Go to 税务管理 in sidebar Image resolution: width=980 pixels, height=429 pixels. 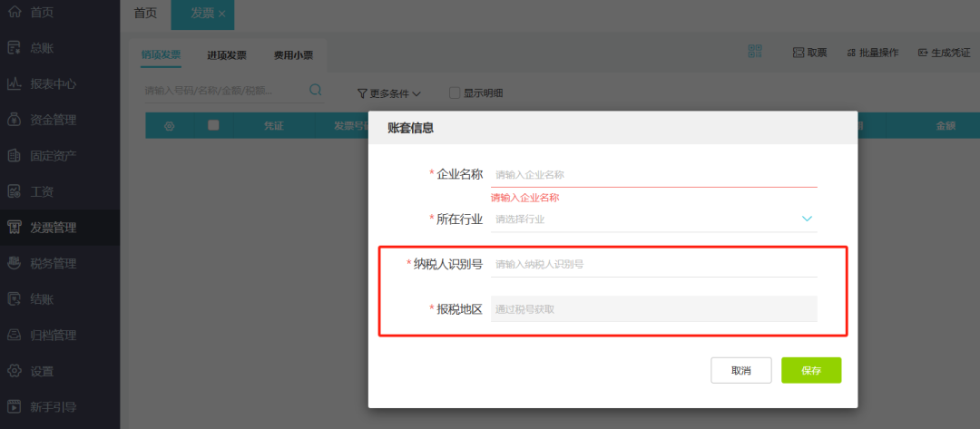(x=54, y=264)
